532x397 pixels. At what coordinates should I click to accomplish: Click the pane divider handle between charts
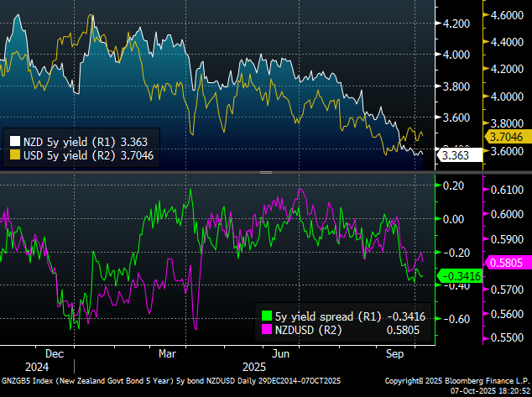pyautogui.click(x=266, y=172)
